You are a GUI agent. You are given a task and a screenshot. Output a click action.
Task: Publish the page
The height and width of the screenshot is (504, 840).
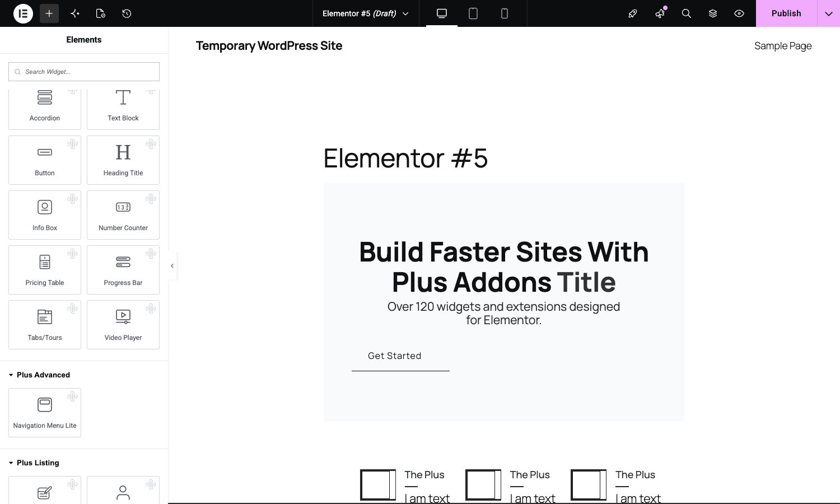pos(786,13)
